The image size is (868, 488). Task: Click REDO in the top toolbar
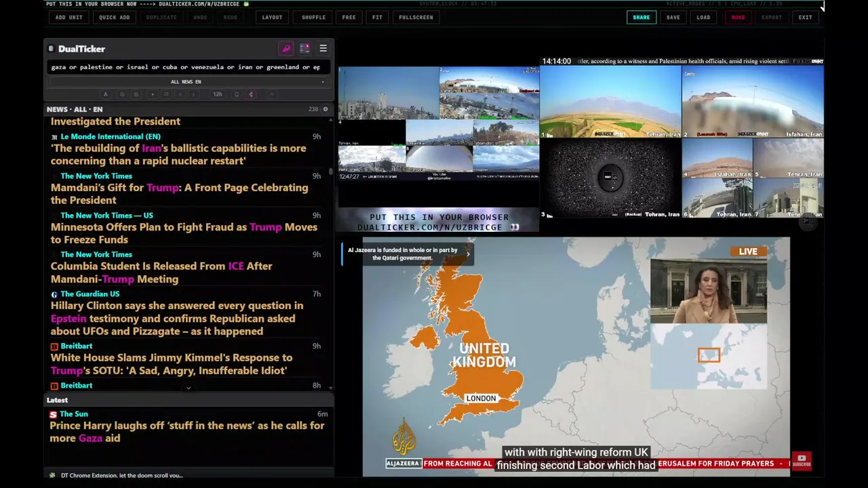click(x=230, y=18)
